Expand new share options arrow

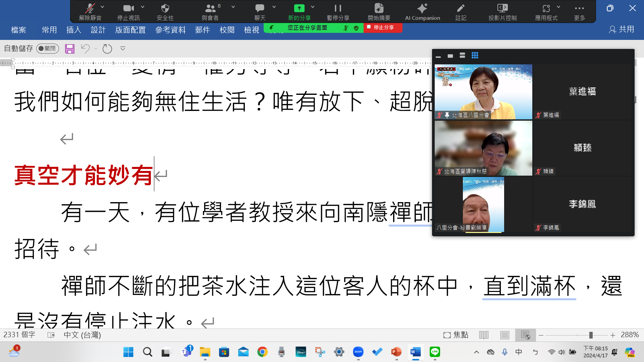(313, 7)
